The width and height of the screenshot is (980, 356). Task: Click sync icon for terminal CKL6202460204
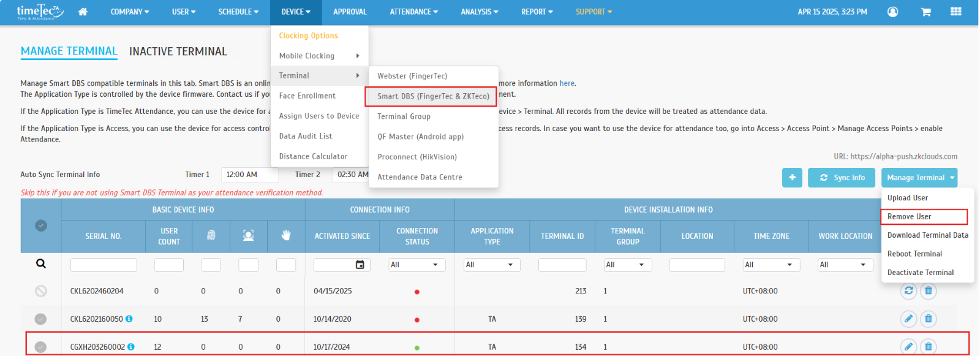(908, 290)
